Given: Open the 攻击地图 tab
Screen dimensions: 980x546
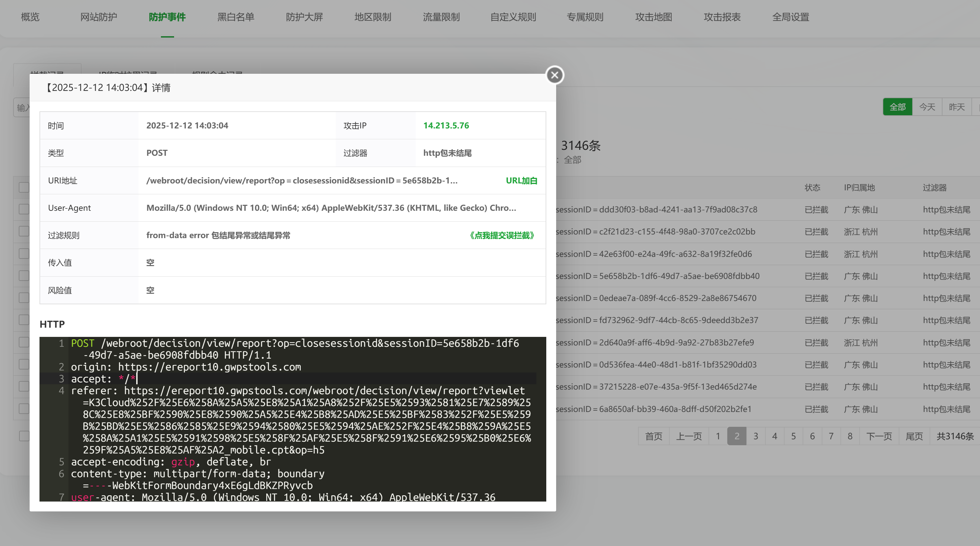Looking at the screenshot, I should coord(653,17).
